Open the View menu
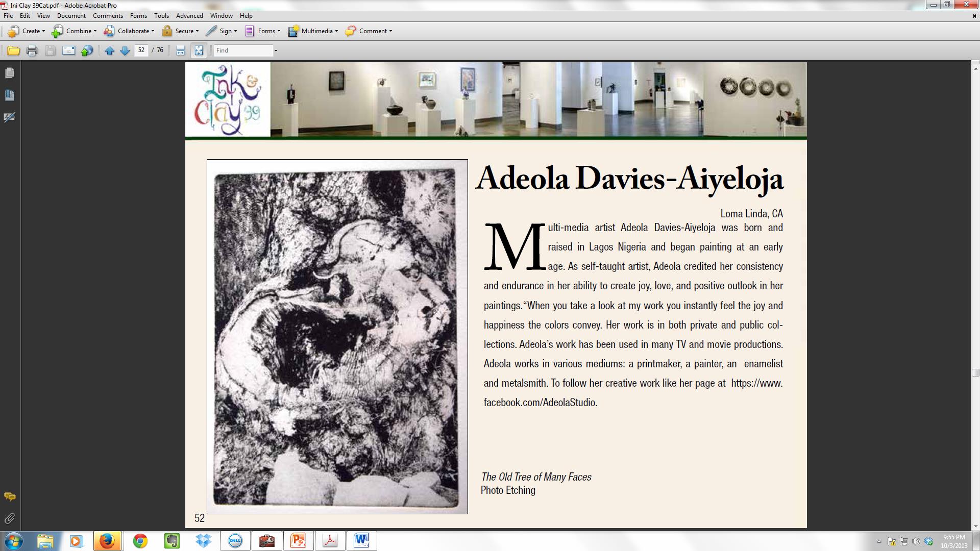This screenshot has height=551, width=980. tap(43, 16)
